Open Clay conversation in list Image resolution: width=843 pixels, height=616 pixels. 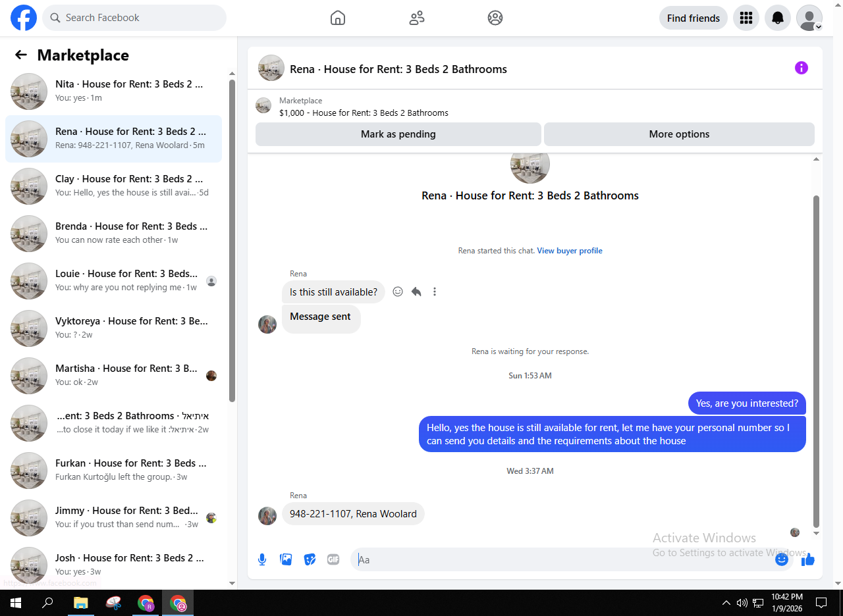pyautogui.click(x=113, y=186)
